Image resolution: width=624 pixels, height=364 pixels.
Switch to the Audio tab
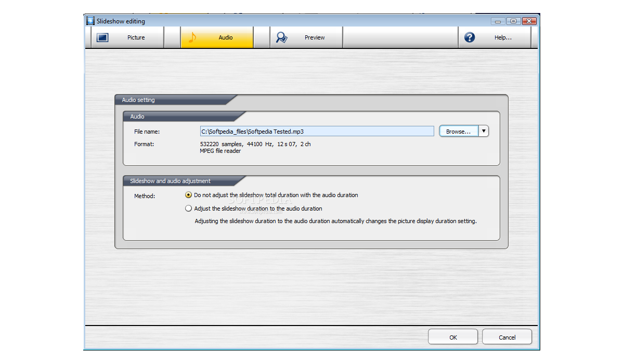point(217,37)
